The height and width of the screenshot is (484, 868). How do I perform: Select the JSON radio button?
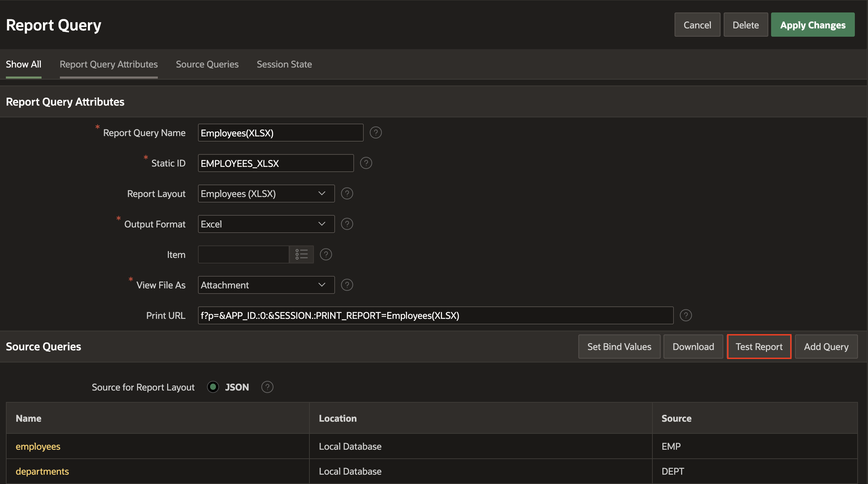[213, 387]
